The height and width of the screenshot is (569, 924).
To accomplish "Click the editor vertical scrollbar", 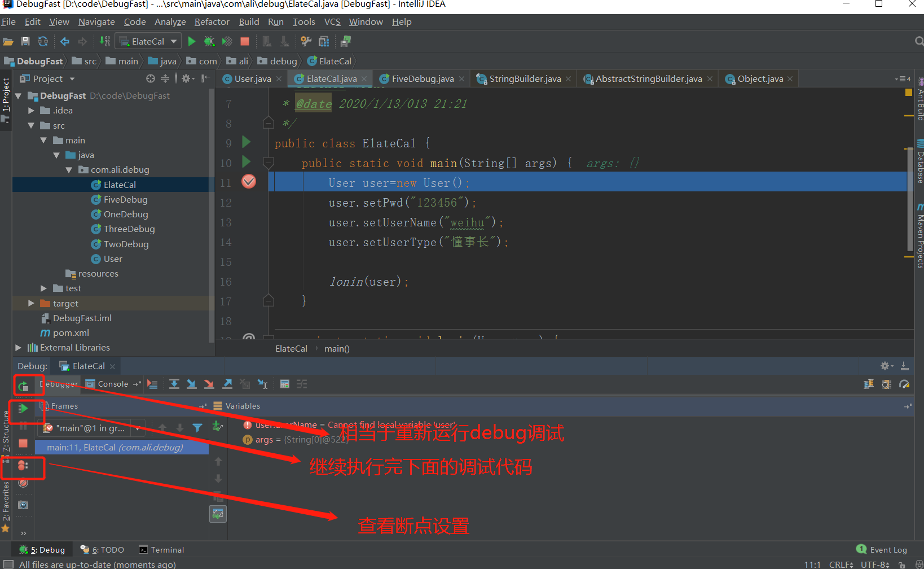I will [909, 199].
